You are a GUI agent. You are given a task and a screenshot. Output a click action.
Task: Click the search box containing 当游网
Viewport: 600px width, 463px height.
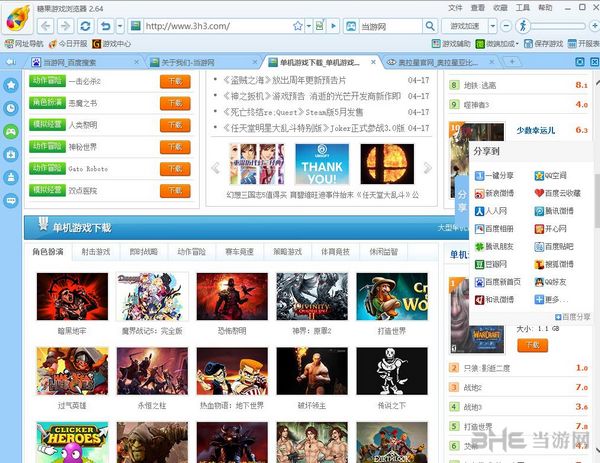390,26
